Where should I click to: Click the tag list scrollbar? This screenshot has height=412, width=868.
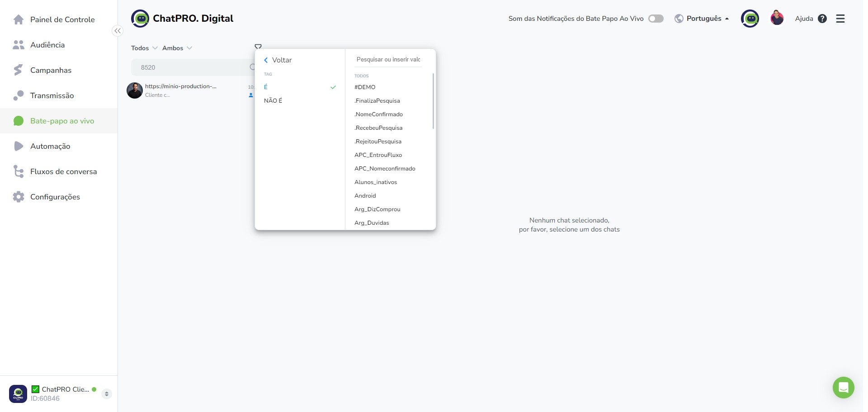(433, 101)
